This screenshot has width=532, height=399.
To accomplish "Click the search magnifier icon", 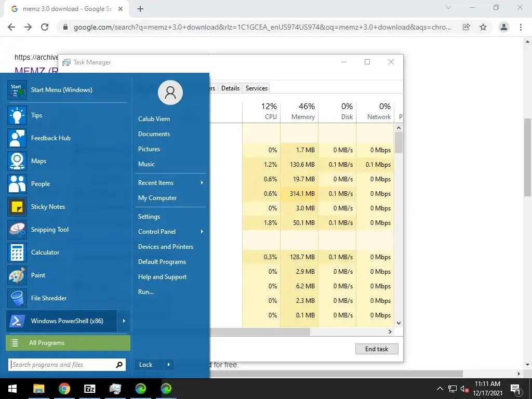I will pyautogui.click(x=119, y=365).
